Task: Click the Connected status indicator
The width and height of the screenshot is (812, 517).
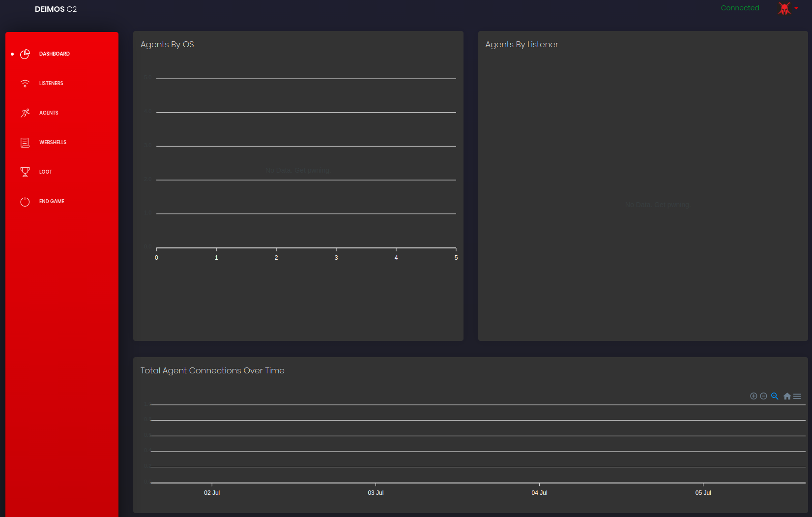Action: coord(740,8)
